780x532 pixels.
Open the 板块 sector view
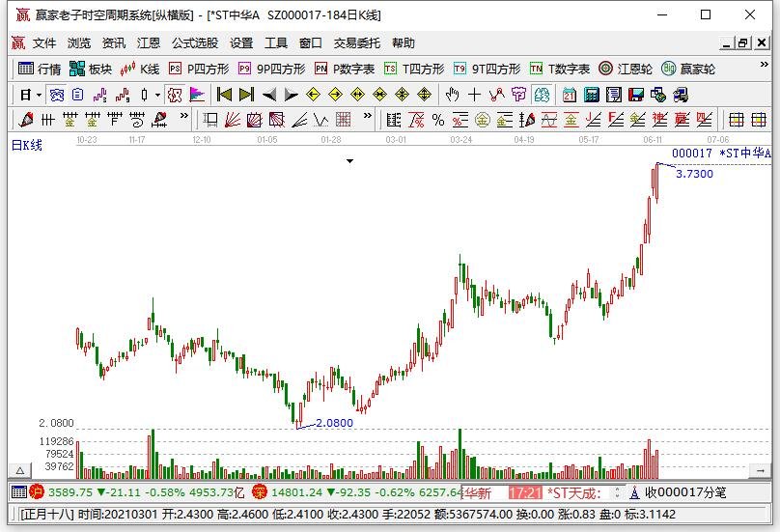click(91, 69)
